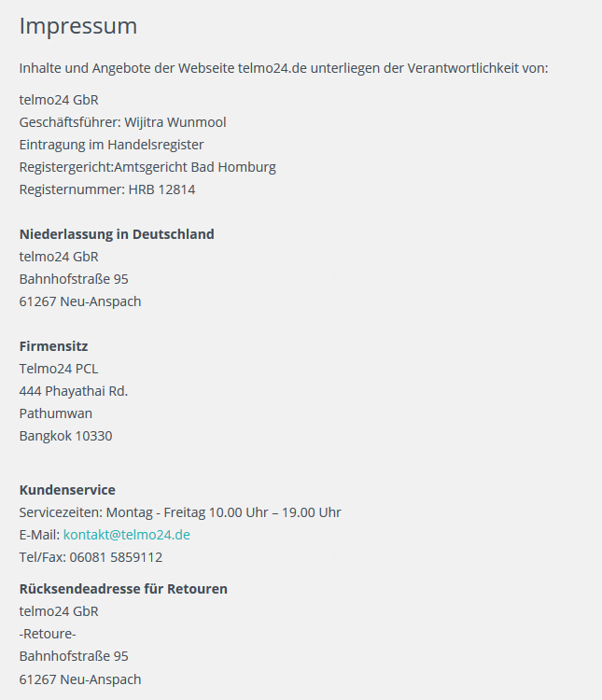The height and width of the screenshot is (700, 602).
Task: Click the Pathumwan address line
Action: tap(56, 413)
